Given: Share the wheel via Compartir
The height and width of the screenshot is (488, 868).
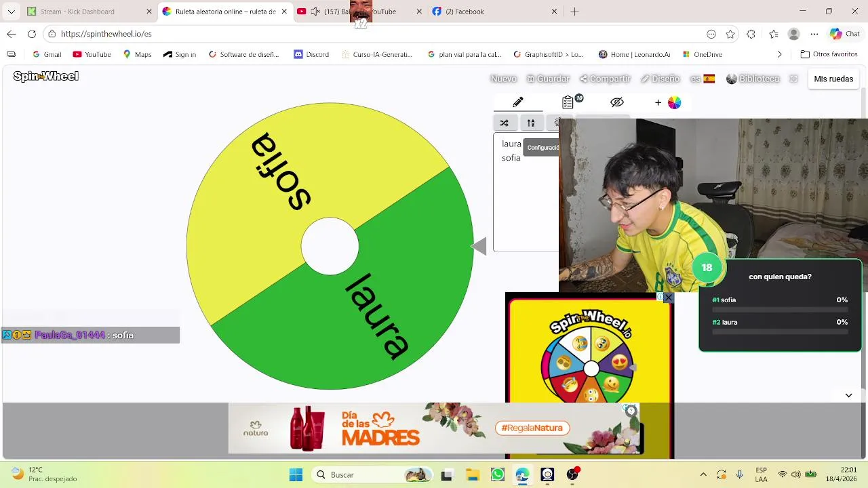Looking at the screenshot, I should (605, 79).
